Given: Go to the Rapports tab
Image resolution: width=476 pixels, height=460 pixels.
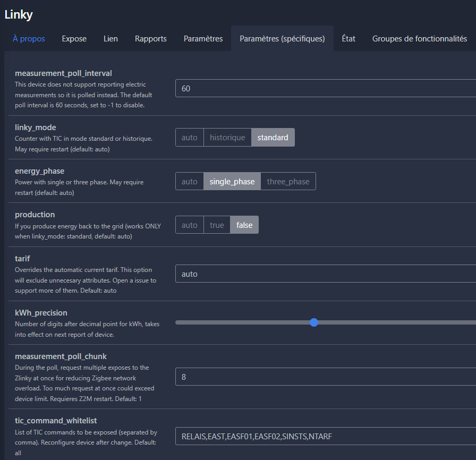Looking at the screenshot, I should [x=150, y=39].
